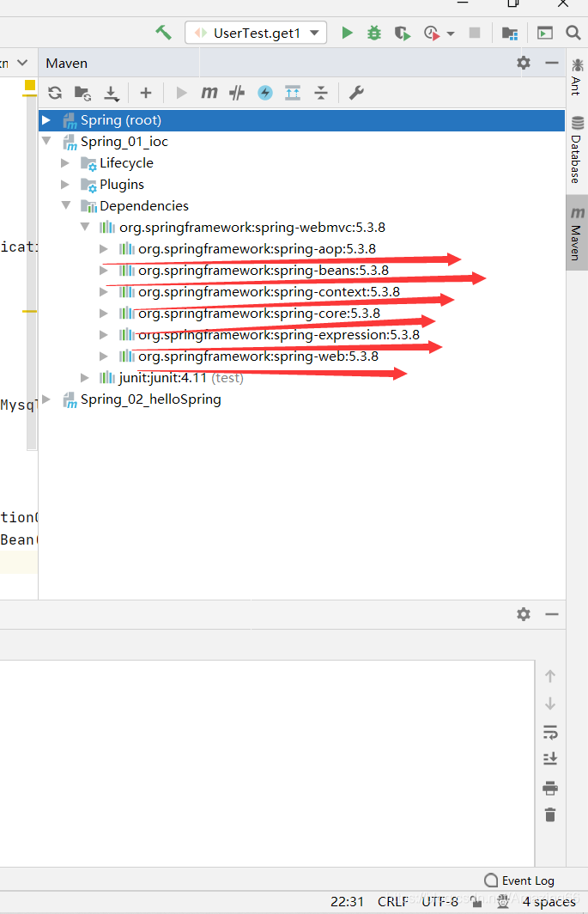Click the profiler run icon
The height and width of the screenshot is (914, 588).
click(x=431, y=34)
